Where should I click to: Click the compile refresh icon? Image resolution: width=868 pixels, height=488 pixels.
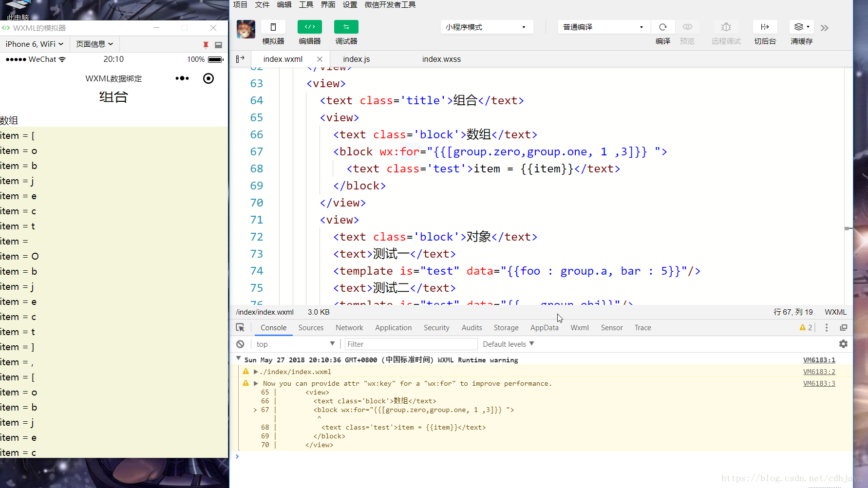tap(663, 27)
